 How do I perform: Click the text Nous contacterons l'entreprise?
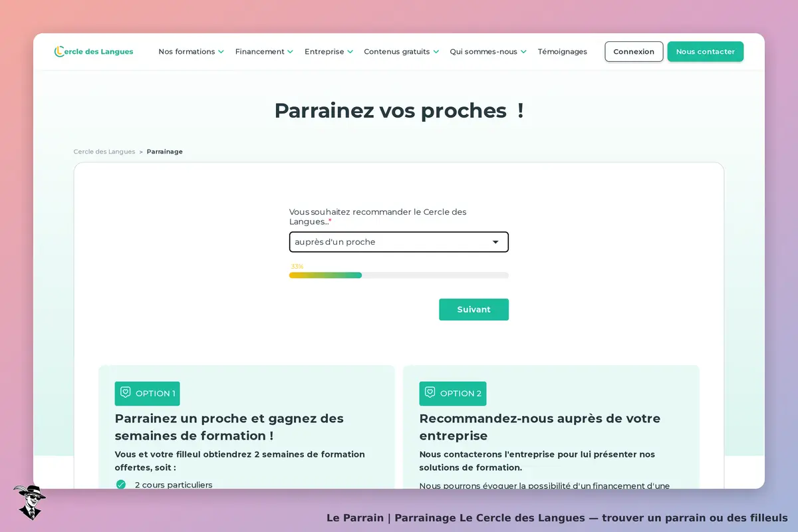point(537,461)
